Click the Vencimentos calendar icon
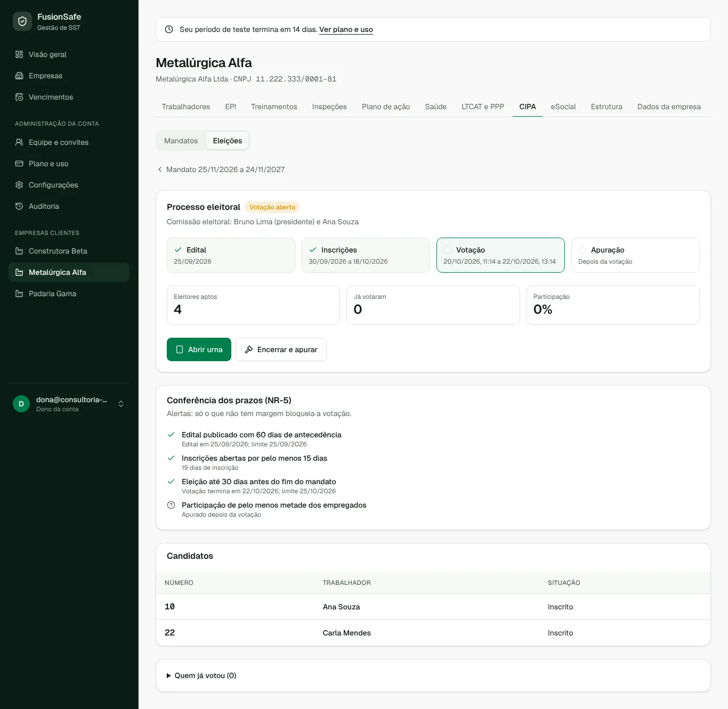The height and width of the screenshot is (709, 728). pyautogui.click(x=19, y=97)
